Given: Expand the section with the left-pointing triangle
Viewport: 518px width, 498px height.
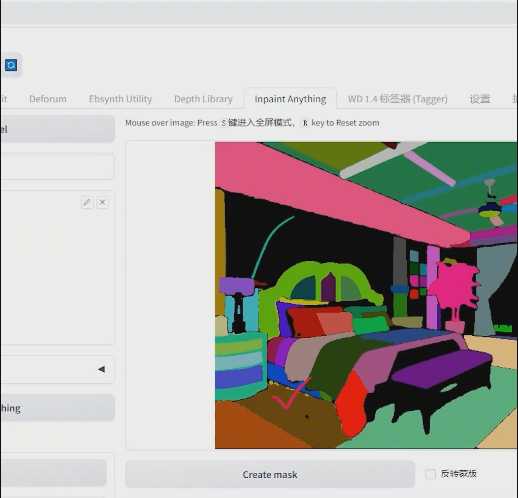Looking at the screenshot, I should [101, 369].
